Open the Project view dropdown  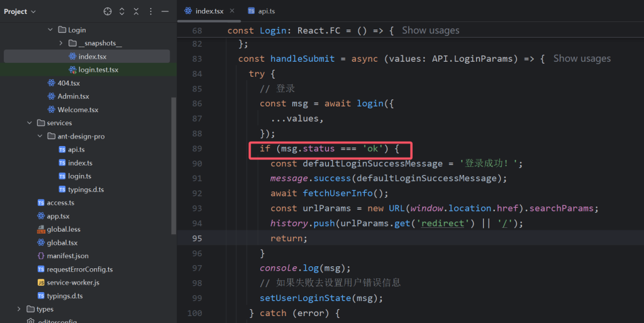(x=19, y=11)
